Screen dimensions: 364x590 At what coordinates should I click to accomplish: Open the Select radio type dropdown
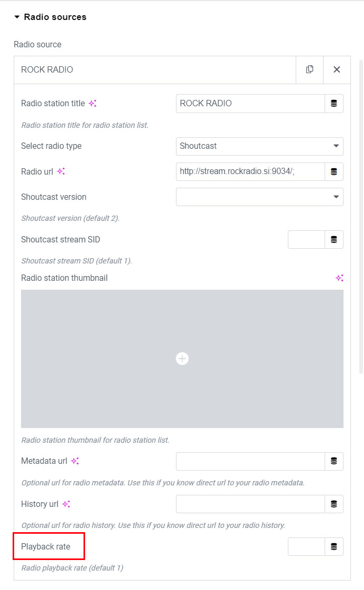tap(259, 146)
